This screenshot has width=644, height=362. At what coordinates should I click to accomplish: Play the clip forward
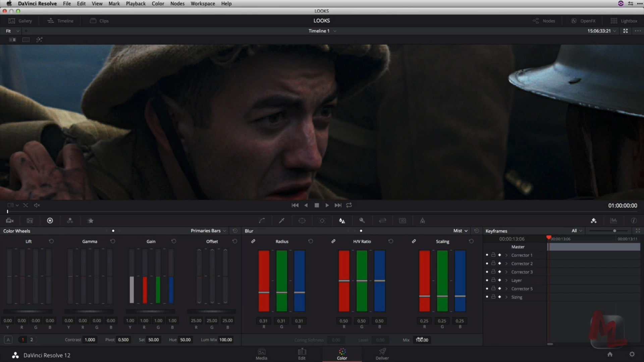327,205
